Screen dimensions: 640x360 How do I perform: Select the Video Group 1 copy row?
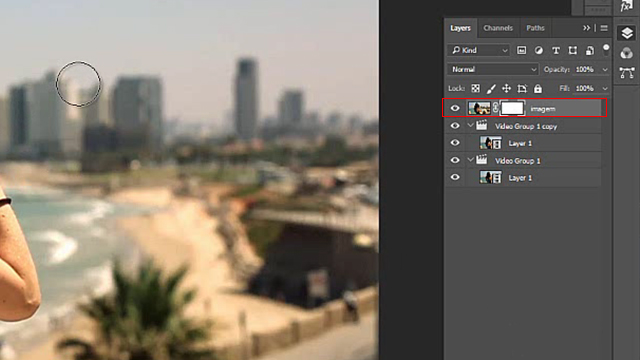coord(524,126)
